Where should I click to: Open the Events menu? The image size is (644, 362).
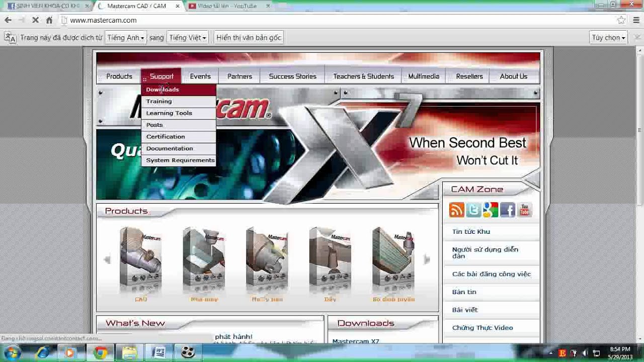pyautogui.click(x=200, y=76)
